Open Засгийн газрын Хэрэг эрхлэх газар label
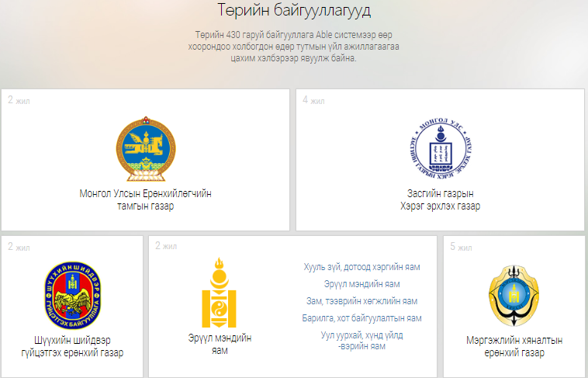Screen dimensions: 588x378 click(440, 199)
